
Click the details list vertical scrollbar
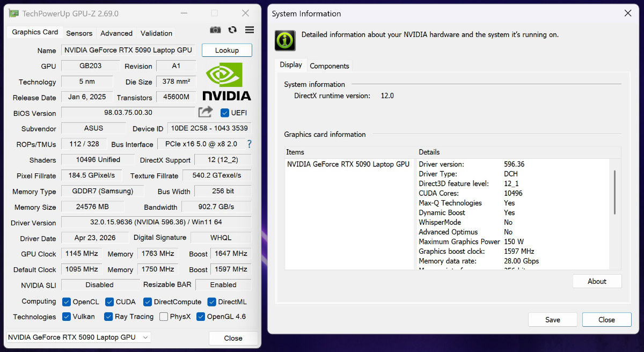point(615,192)
